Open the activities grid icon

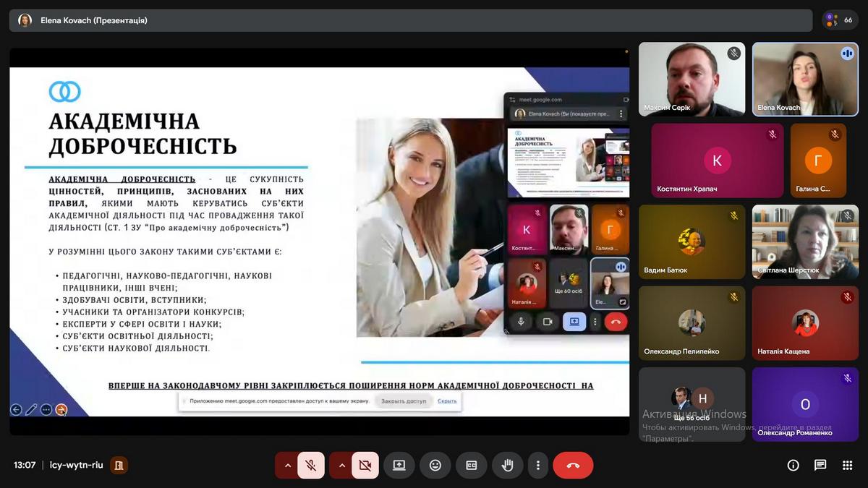coord(847,465)
